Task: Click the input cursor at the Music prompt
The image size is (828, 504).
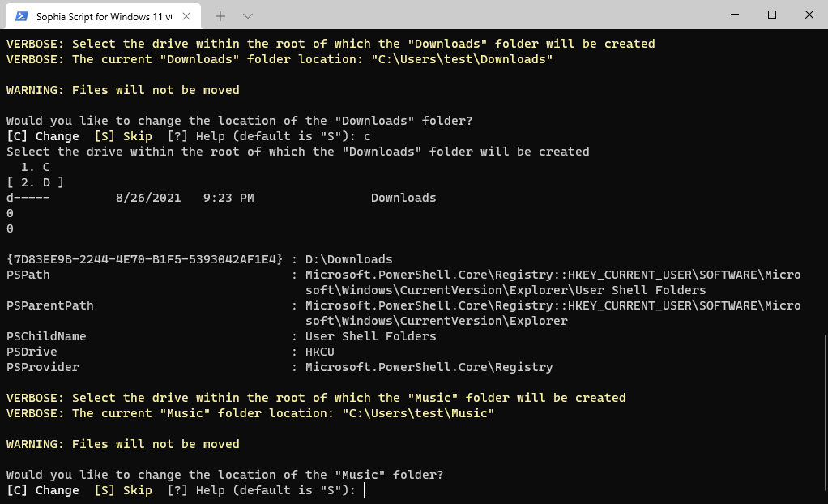Action: coord(365,490)
